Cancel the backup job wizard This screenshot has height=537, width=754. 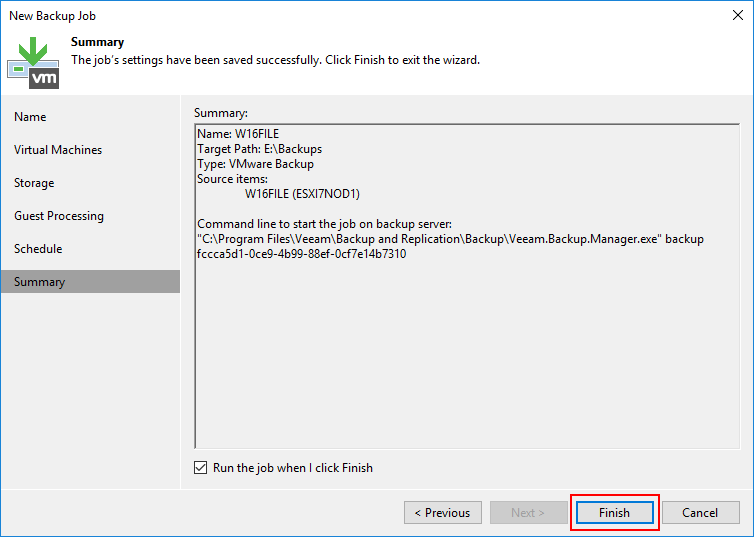(700, 513)
